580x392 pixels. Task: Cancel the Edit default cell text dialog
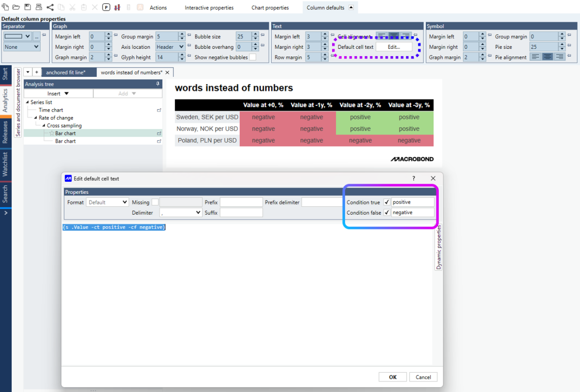coord(423,377)
